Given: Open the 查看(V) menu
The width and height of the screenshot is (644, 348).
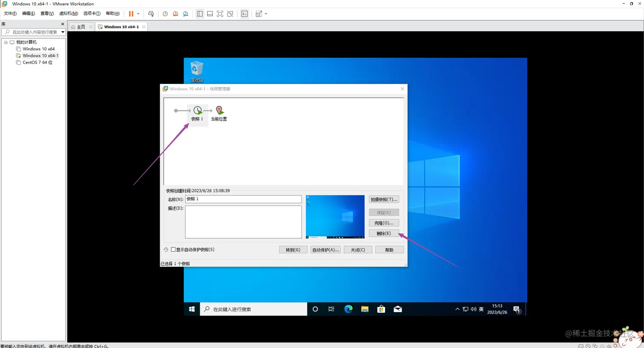Looking at the screenshot, I should point(47,14).
